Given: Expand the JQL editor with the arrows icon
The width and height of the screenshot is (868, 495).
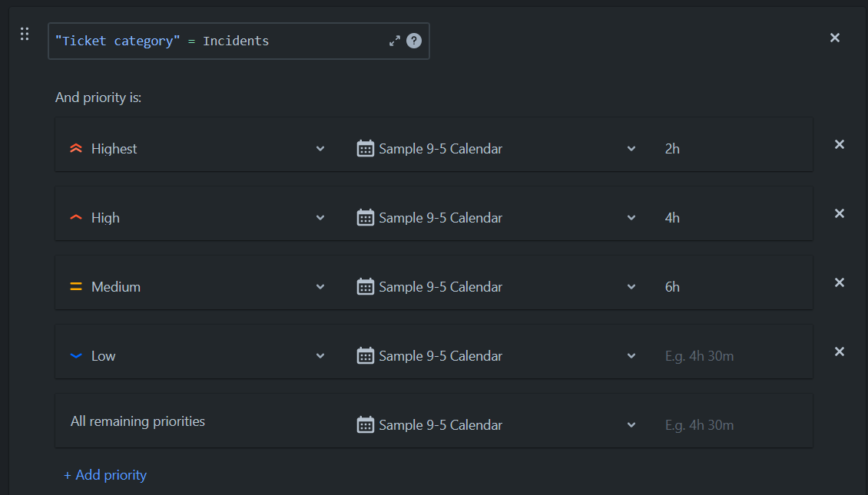Looking at the screenshot, I should (x=395, y=41).
